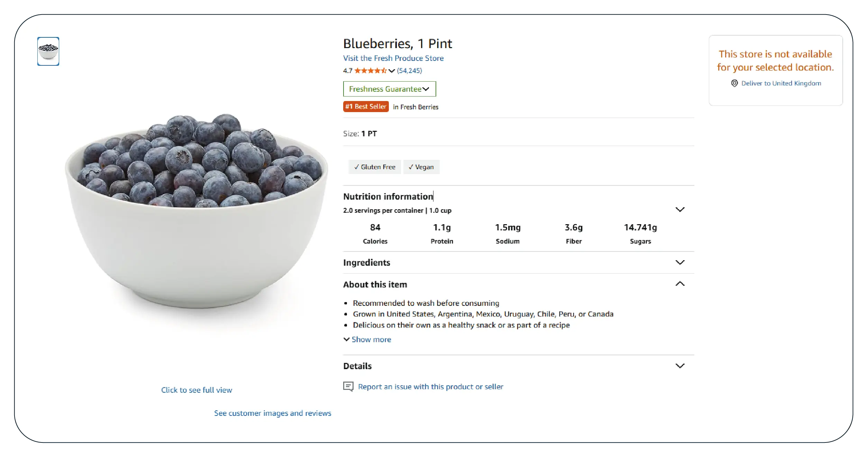
Task: Expand the Nutrition information chevron
Action: point(680,210)
